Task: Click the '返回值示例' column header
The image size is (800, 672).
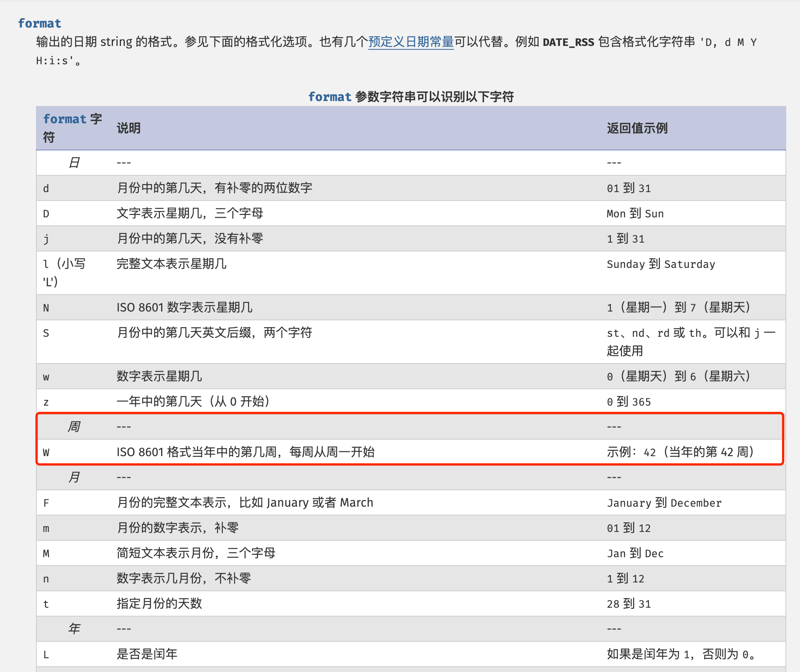Action: (x=637, y=128)
